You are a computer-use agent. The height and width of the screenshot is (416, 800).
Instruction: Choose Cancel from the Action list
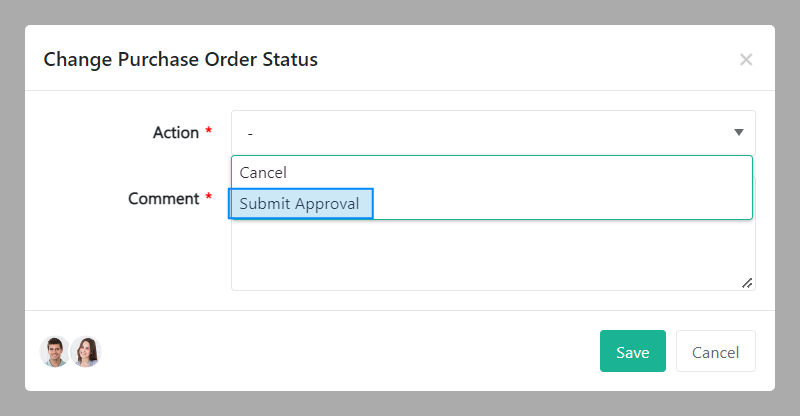263,173
